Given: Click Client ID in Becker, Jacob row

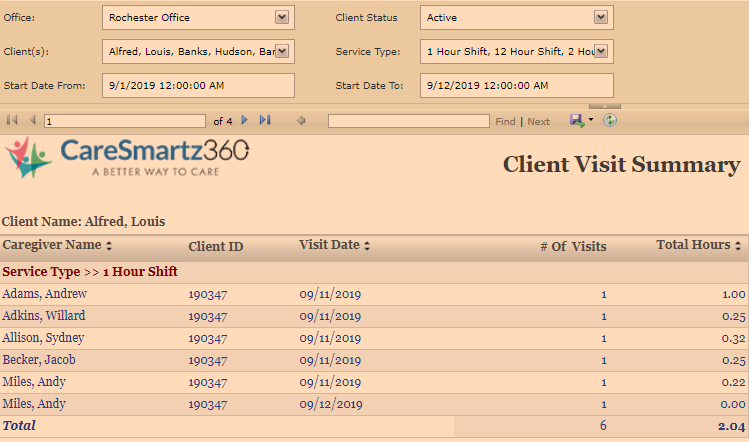Looking at the screenshot, I should (208, 360).
